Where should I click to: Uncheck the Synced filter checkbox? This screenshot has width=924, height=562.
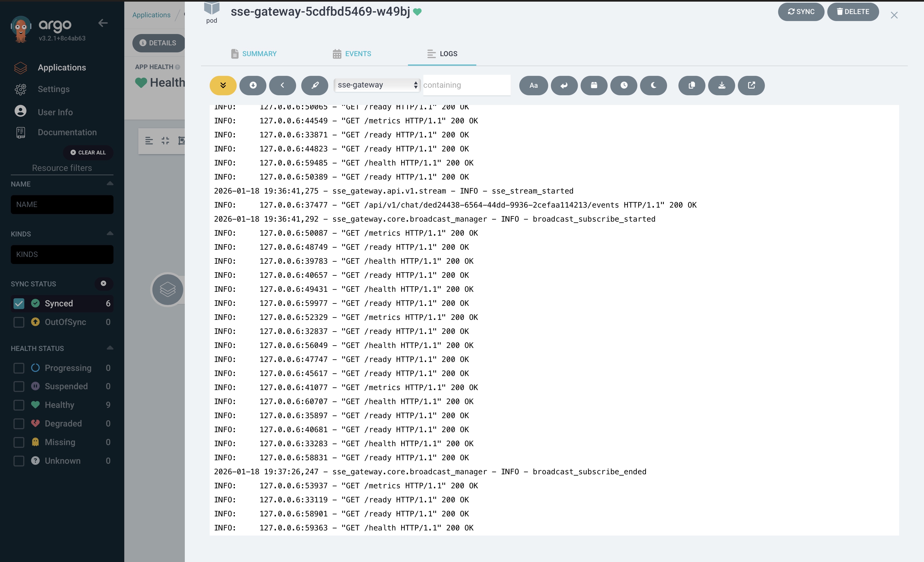(19, 303)
